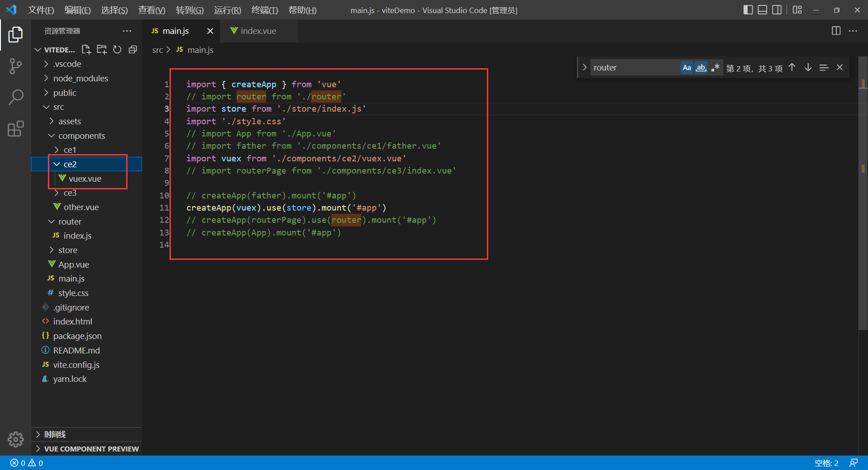Image resolution: width=868 pixels, height=470 pixels.
Task: Open the 选择(S) menu
Action: [x=114, y=10]
